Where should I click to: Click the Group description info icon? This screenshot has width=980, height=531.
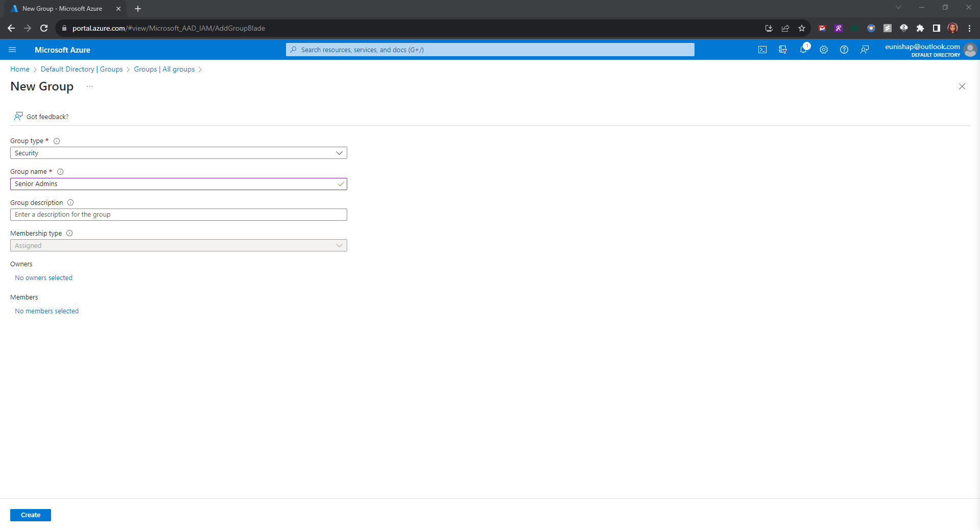(x=70, y=203)
